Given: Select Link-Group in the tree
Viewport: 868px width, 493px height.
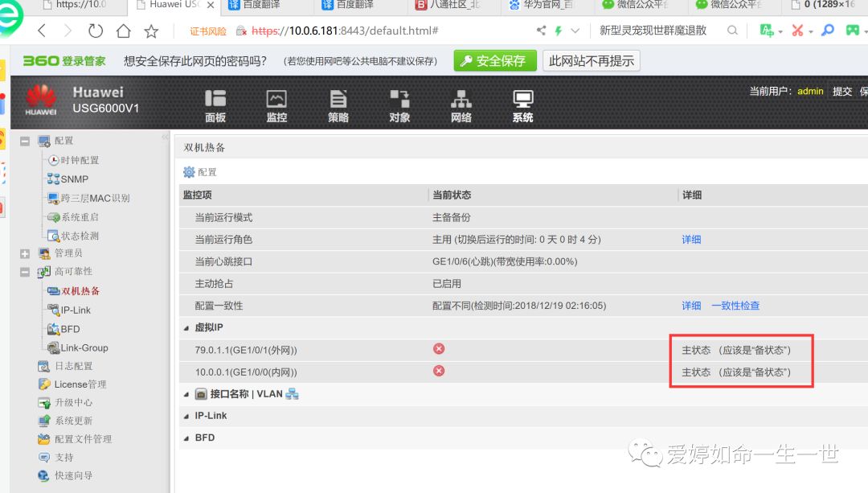Looking at the screenshot, I should point(84,347).
